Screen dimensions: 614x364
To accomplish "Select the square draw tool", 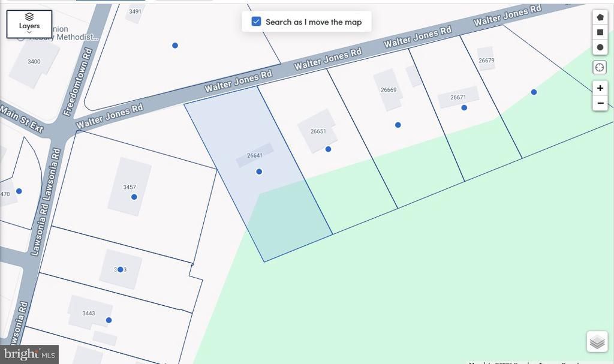I will (600, 32).
